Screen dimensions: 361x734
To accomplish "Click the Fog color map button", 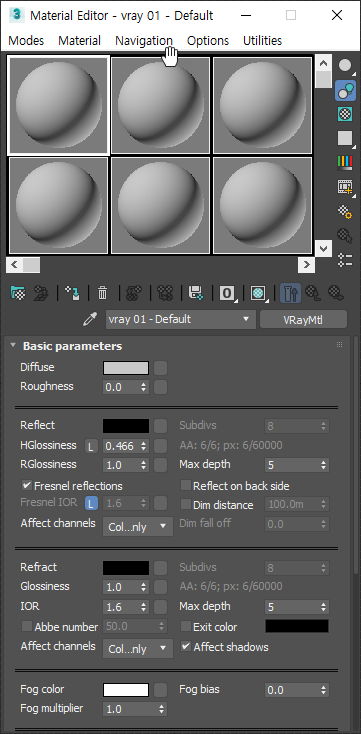I will pos(161,690).
